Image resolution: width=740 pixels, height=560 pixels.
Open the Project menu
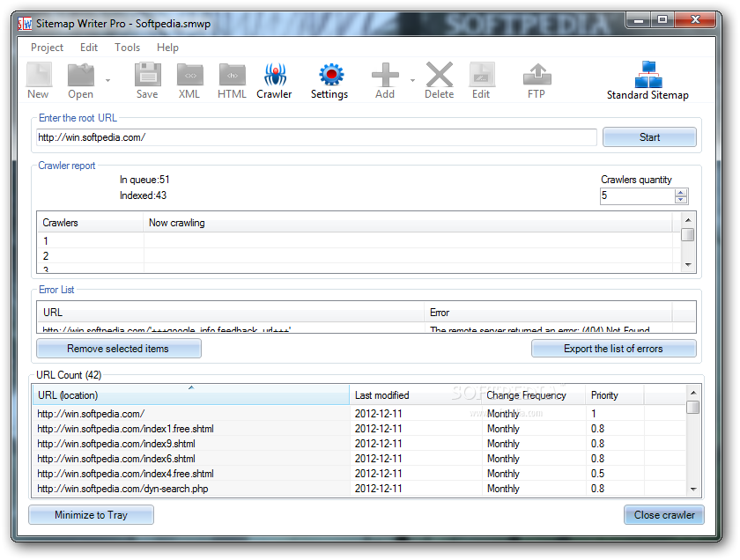47,48
